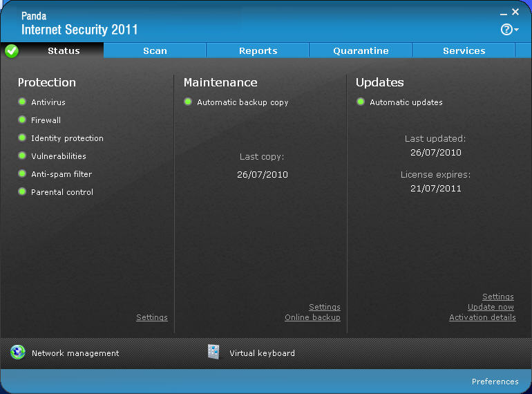
Task: Open Protection Settings link
Action: 152,317
